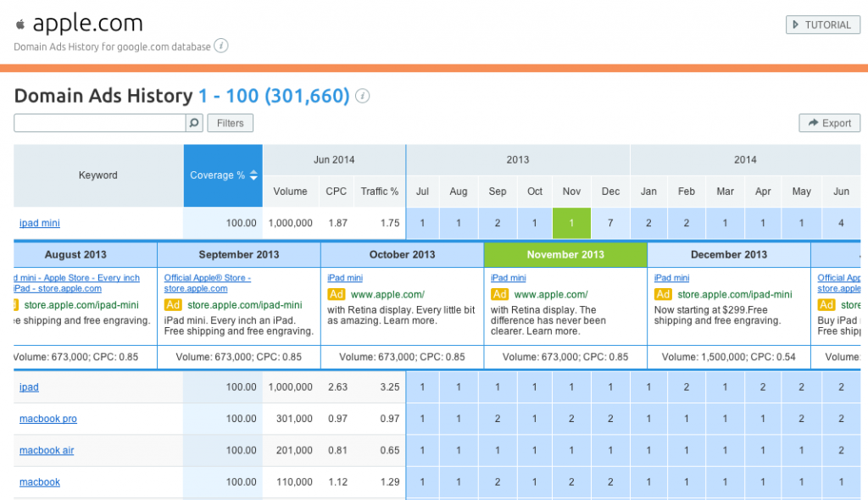
Task: Click the Jun 2014 header group
Action: pyautogui.click(x=334, y=160)
